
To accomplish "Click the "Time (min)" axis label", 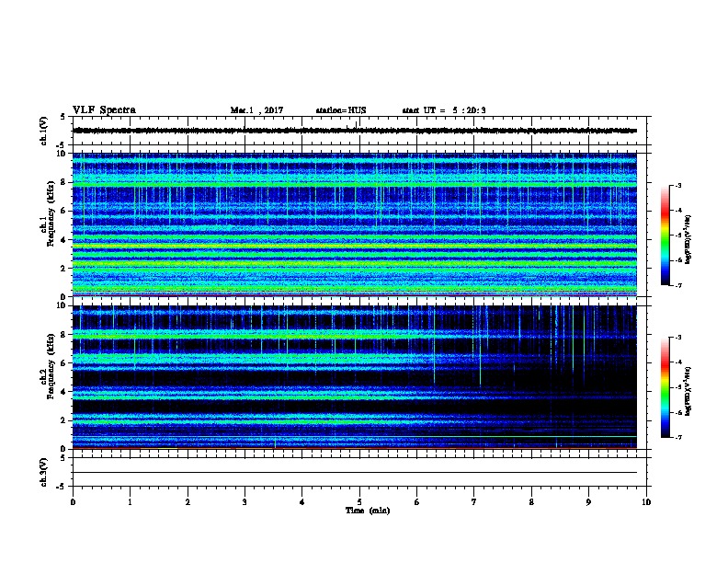I will pyautogui.click(x=368, y=511).
